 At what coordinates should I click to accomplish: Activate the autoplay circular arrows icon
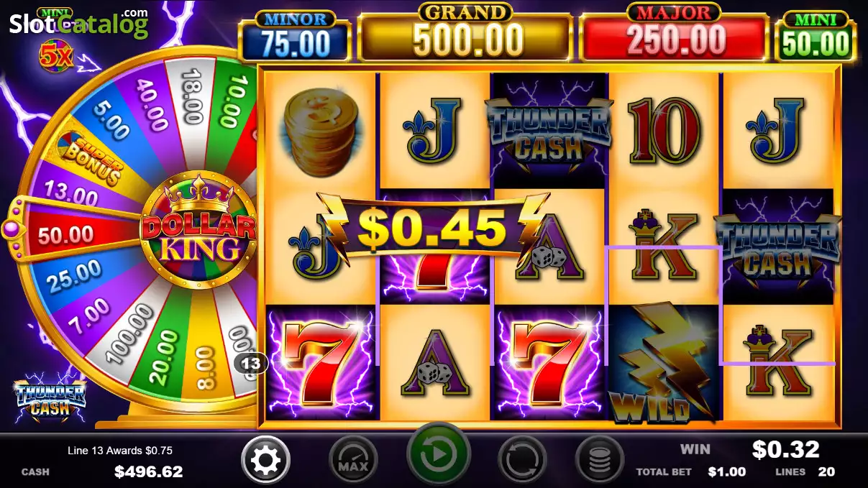(x=522, y=460)
